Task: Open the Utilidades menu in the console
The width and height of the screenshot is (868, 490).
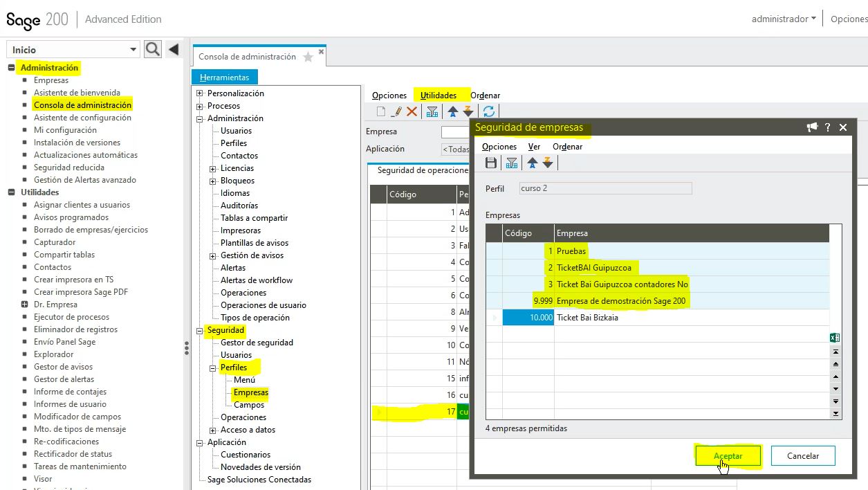Action: pos(438,96)
